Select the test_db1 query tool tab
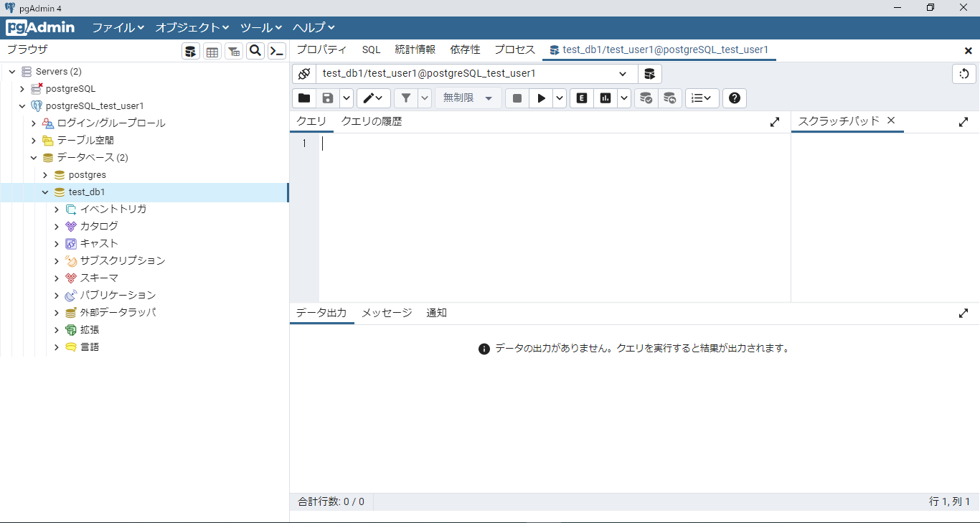 [x=659, y=50]
